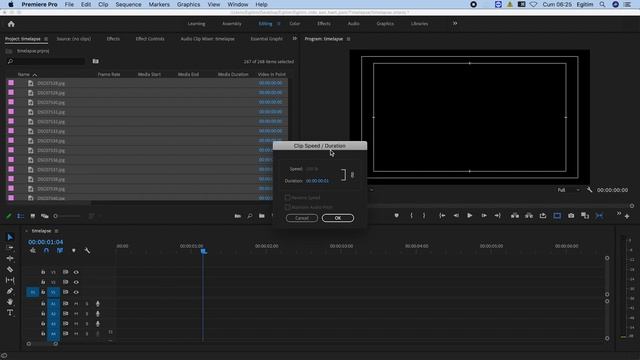Select the Track Select Forward tool
This screenshot has width=640, height=360.
point(10,247)
